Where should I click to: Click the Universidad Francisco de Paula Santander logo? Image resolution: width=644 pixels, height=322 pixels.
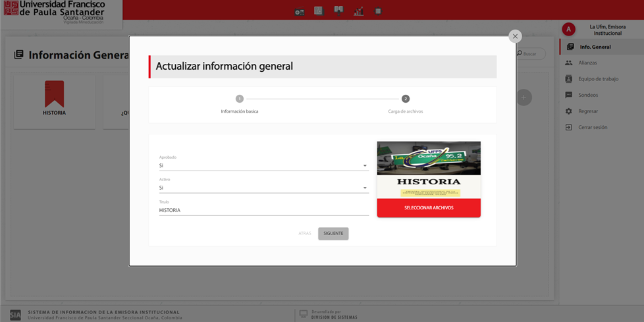(55, 12)
